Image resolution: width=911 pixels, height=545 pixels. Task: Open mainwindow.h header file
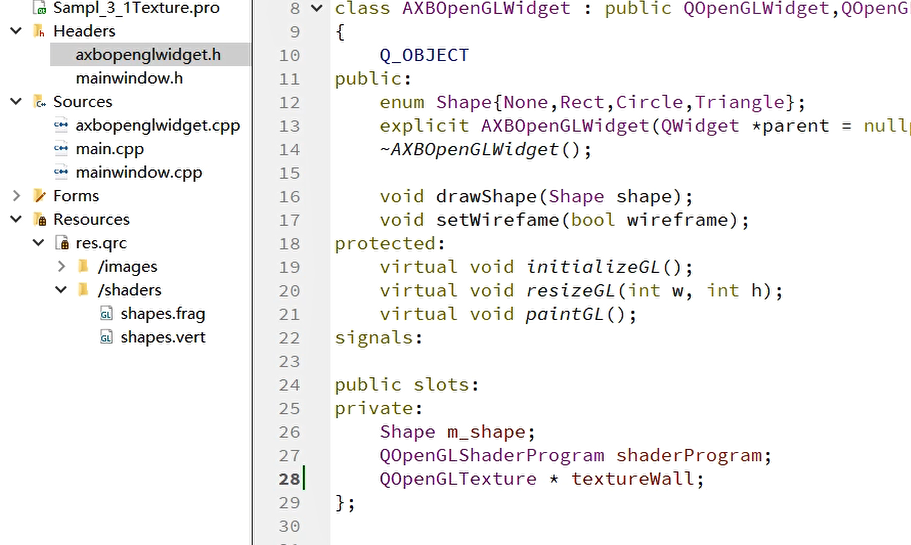click(x=129, y=78)
